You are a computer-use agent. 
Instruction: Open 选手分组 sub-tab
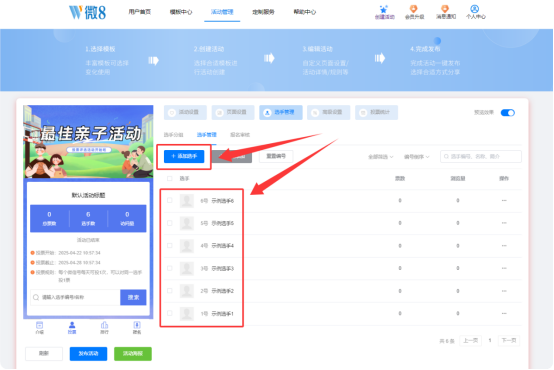pos(173,135)
